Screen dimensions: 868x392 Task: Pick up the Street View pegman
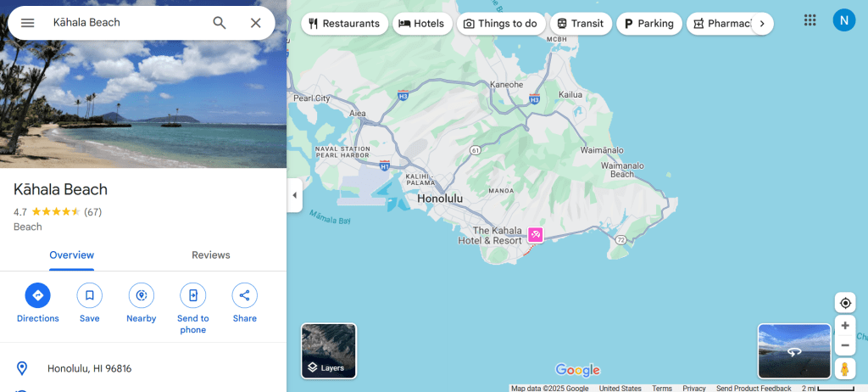[x=845, y=369]
